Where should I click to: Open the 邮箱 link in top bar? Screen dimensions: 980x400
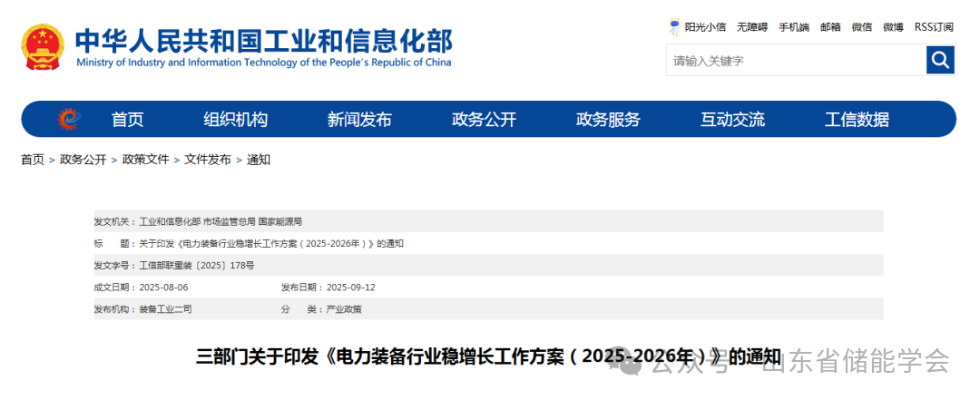click(x=830, y=27)
